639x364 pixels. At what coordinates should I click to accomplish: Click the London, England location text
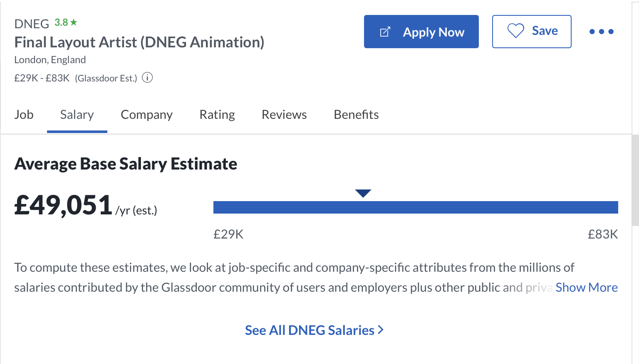tap(50, 60)
